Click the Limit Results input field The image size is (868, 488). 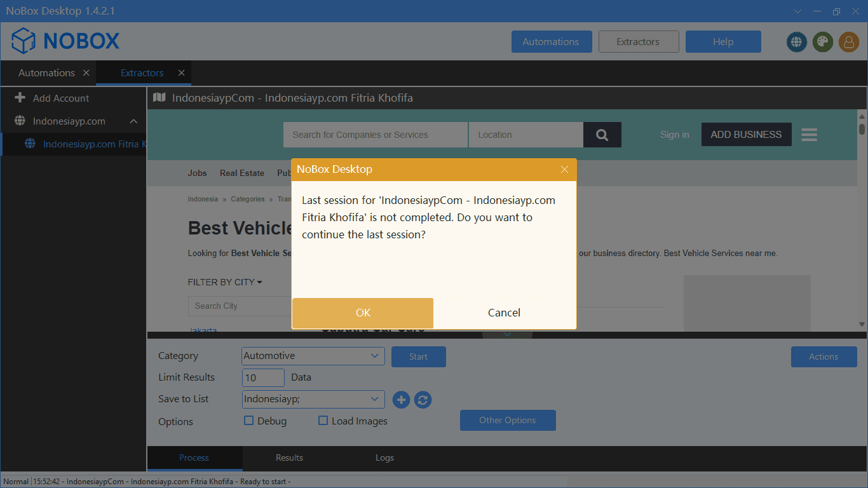(x=263, y=377)
